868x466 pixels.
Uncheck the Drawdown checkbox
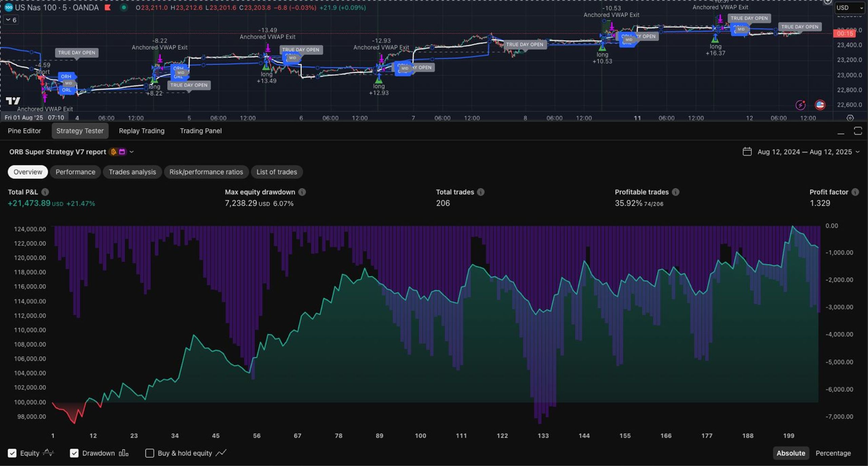coord(74,453)
